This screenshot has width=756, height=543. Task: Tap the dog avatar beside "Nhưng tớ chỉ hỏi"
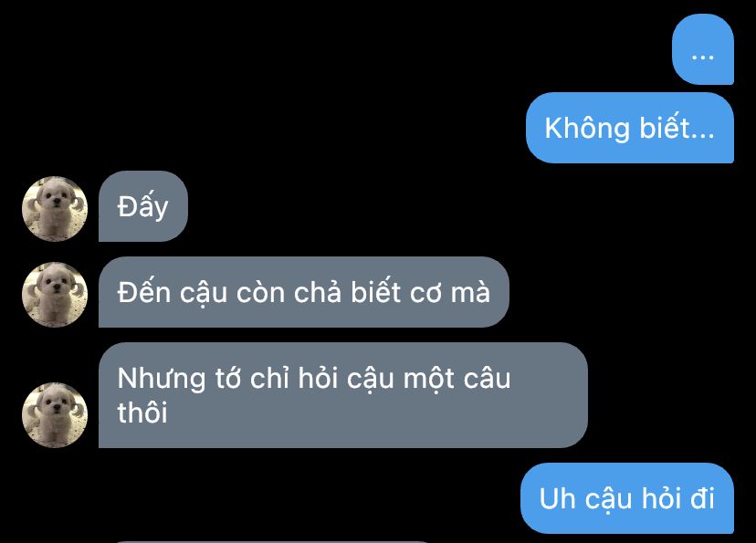[x=55, y=415]
